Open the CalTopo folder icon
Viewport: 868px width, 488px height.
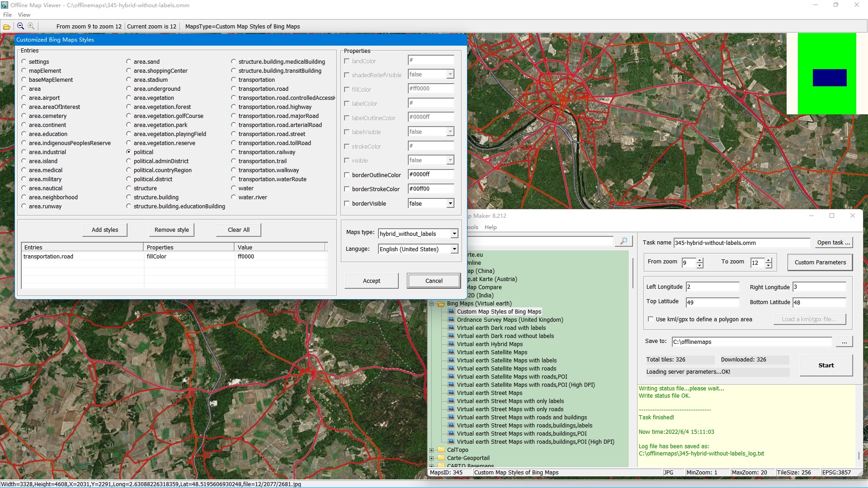(x=441, y=450)
